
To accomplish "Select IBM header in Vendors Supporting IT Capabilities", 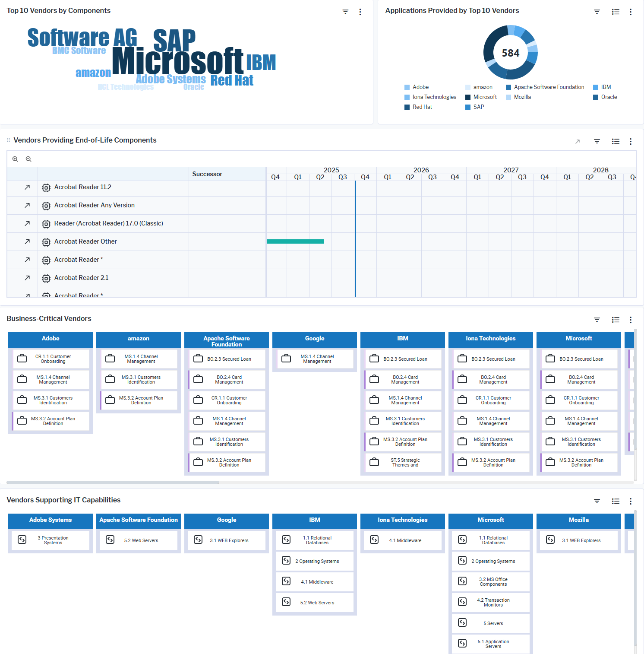I will coord(314,520).
